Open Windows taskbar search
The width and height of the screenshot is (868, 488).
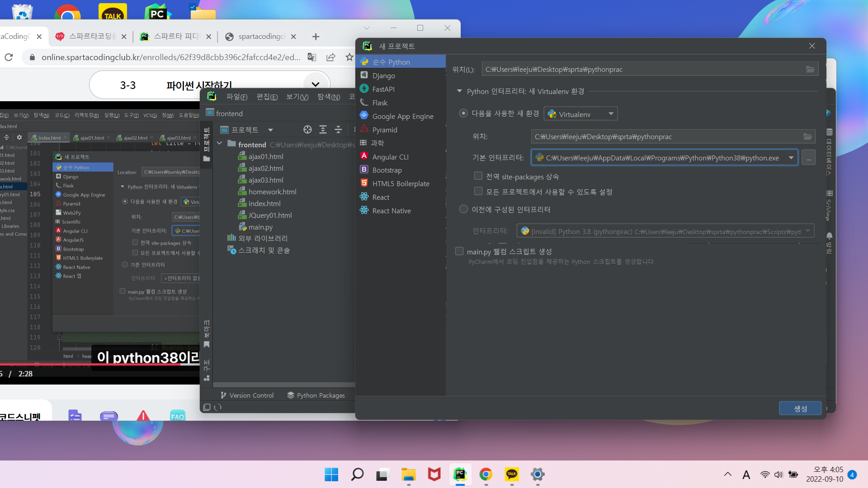coord(357,474)
